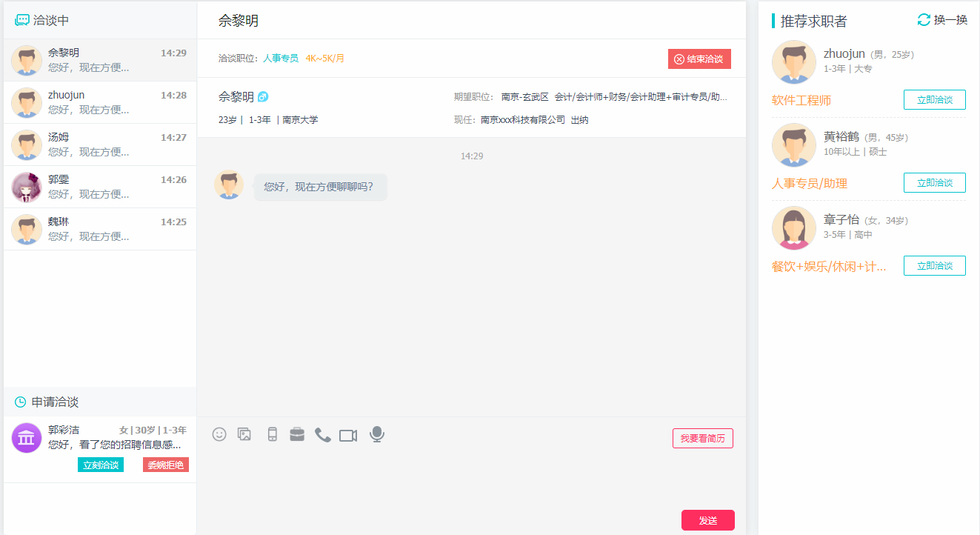Decline 郭彩洁 with the 委婉拒绝 button

(x=164, y=464)
